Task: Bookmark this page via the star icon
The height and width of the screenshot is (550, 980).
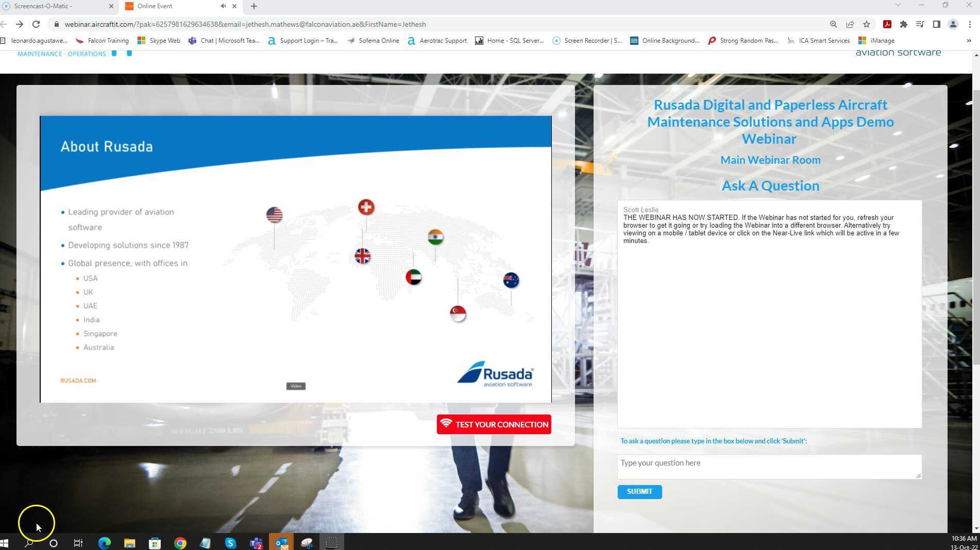Action: [866, 24]
